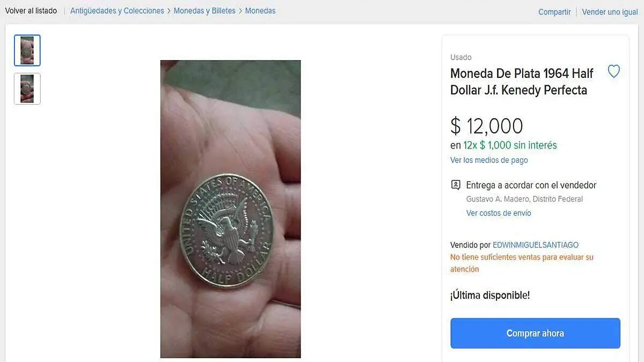Open Ver los medios de pago link
This screenshot has width=644, height=362.
tap(489, 160)
